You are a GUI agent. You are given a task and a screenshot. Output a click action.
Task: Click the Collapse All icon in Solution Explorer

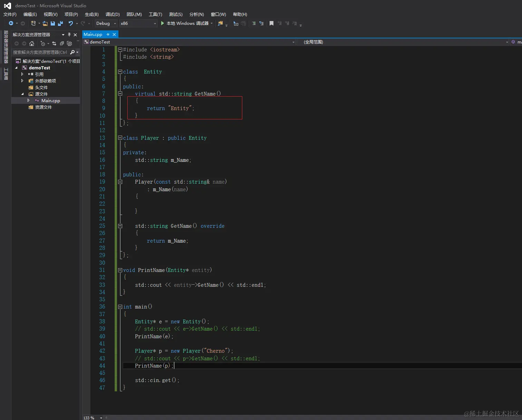[62, 43]
